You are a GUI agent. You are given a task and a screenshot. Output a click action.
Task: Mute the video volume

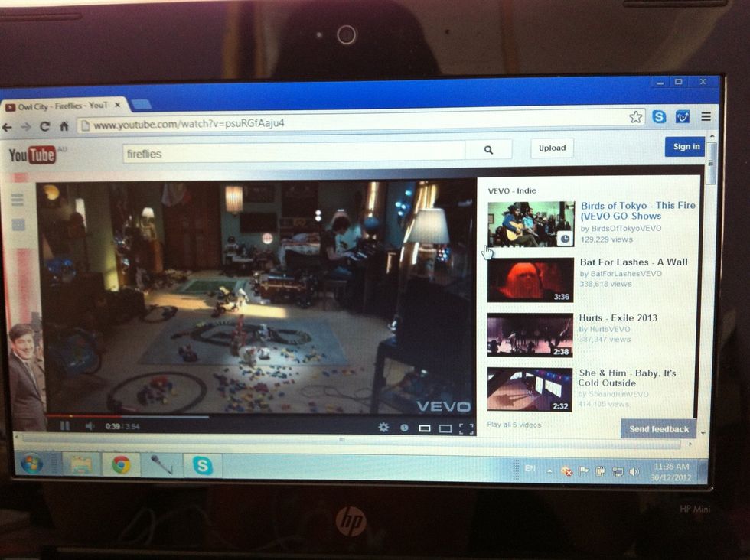[x=90, y=425]
